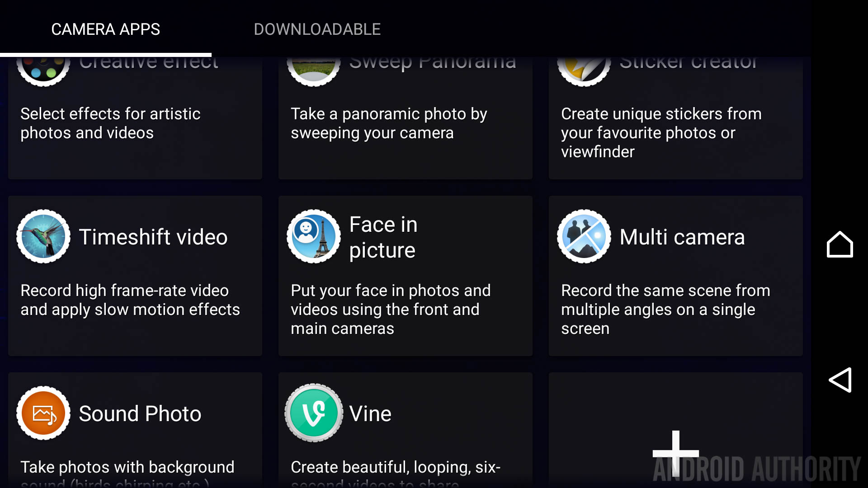Click the Multi camera title
The image size is (868, 488).
click(682, 237)
